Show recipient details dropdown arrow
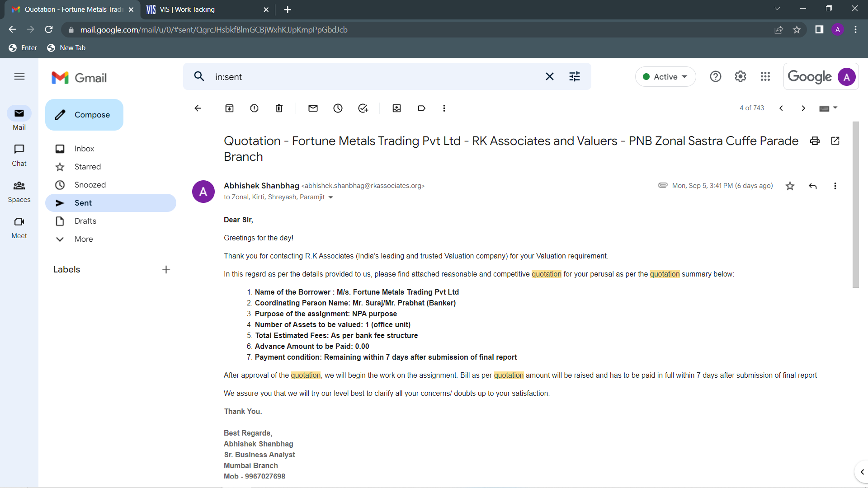The image size is (868, 488). [330, 197]
